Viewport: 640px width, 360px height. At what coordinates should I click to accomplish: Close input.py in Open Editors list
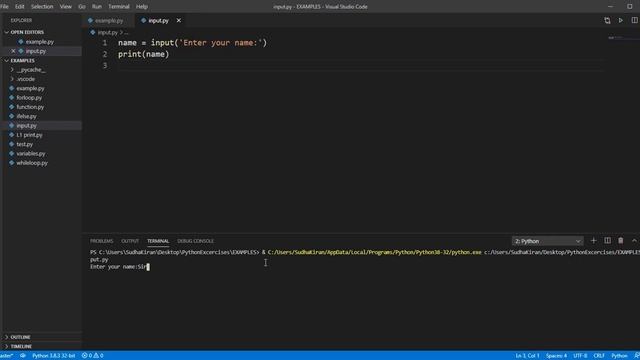(x=13, y=51)
